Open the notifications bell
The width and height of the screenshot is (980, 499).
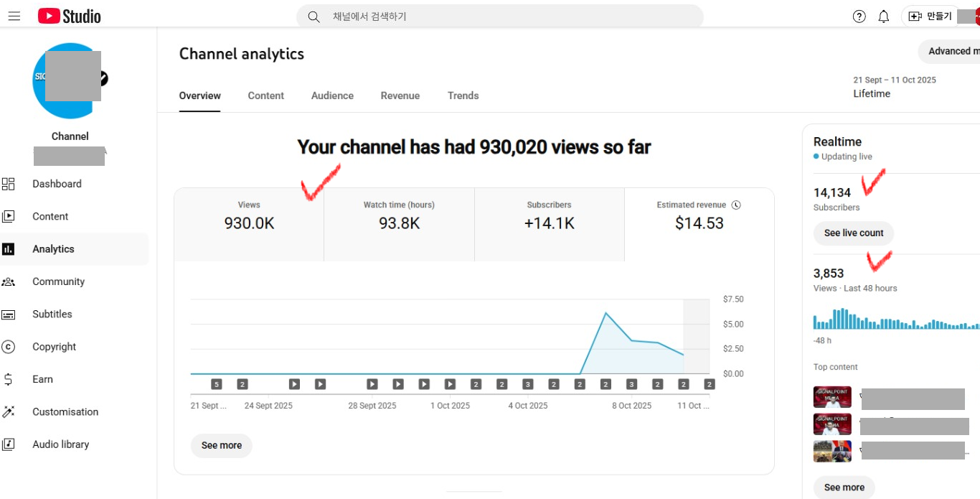point(884,17)
